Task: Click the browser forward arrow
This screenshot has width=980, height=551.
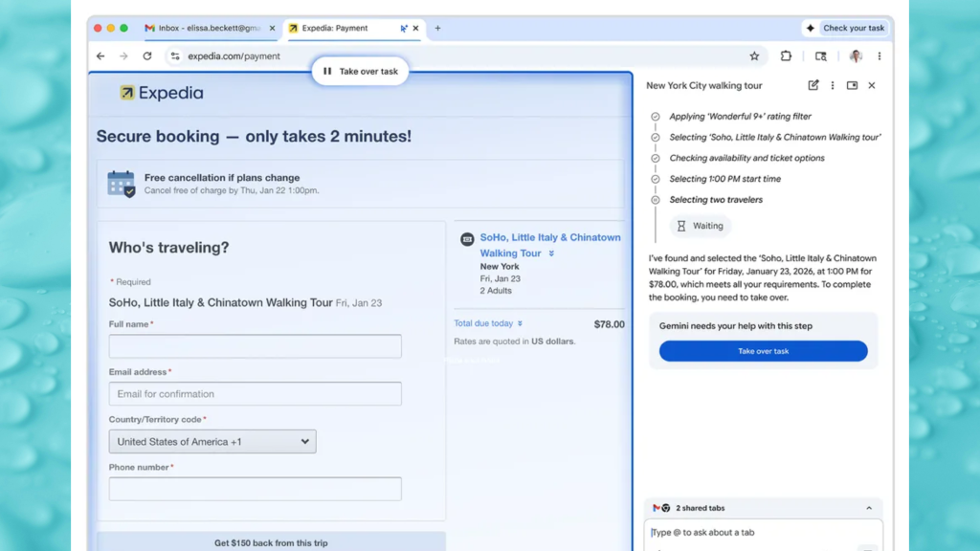Action: (x=123, y=56)
